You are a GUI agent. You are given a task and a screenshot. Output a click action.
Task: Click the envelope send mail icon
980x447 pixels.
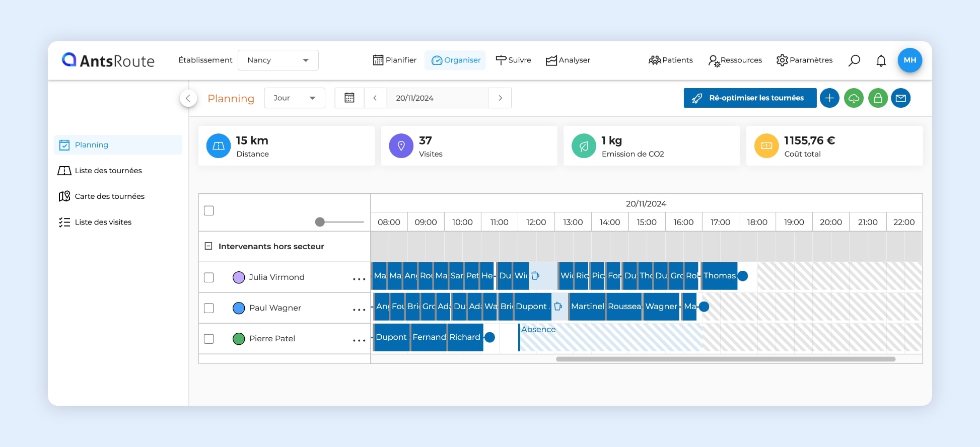[901, 98]
